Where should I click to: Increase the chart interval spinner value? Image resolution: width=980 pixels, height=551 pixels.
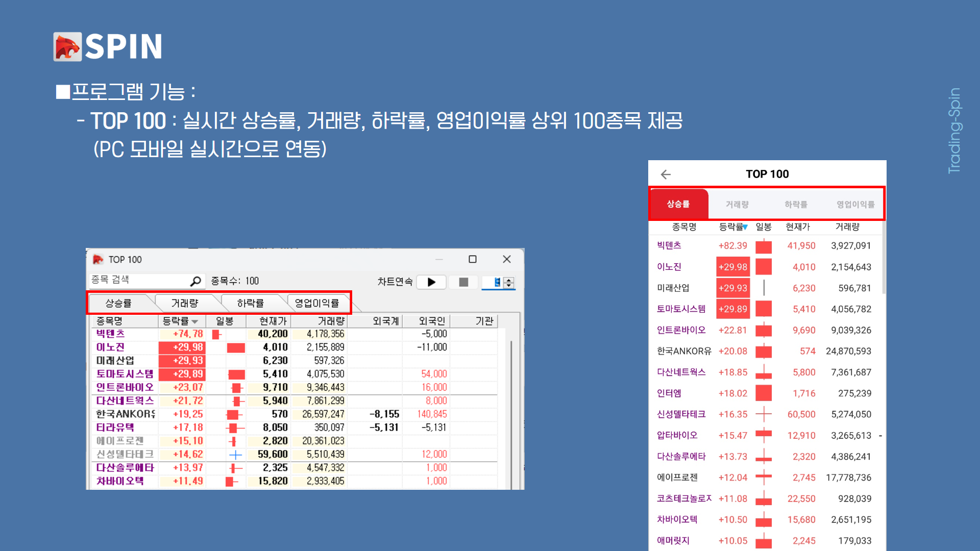tap(509, 280)
